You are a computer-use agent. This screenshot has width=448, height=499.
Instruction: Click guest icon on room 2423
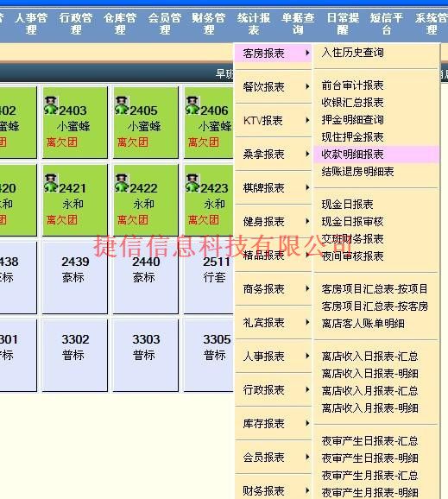pos(192,183)
